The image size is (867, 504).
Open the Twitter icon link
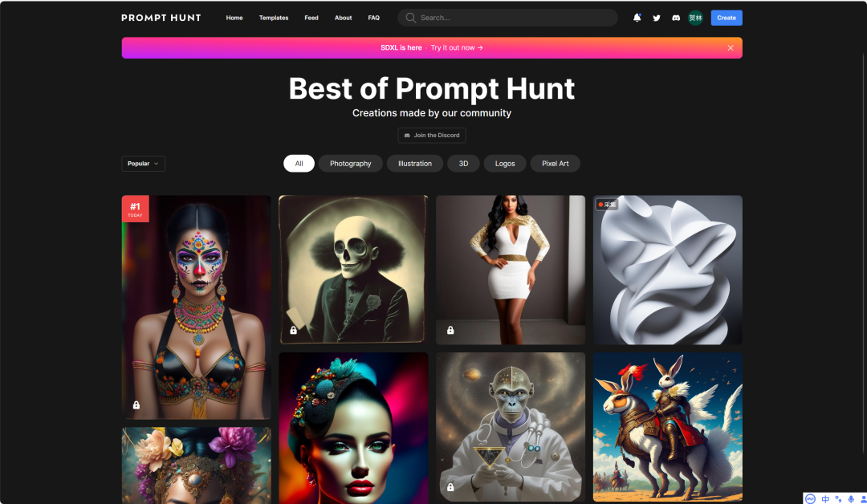(x=657, y=18)
